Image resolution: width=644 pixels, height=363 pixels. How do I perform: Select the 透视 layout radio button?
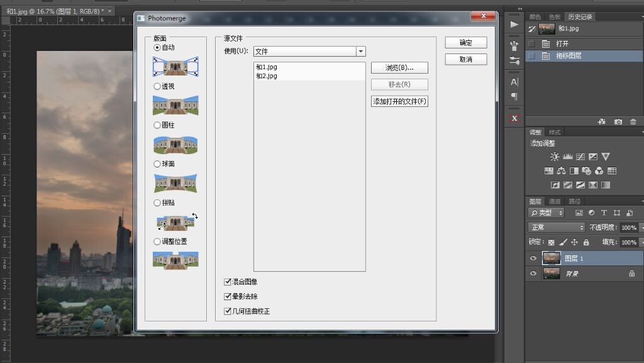pyautogui.click(x=157, y=86)
